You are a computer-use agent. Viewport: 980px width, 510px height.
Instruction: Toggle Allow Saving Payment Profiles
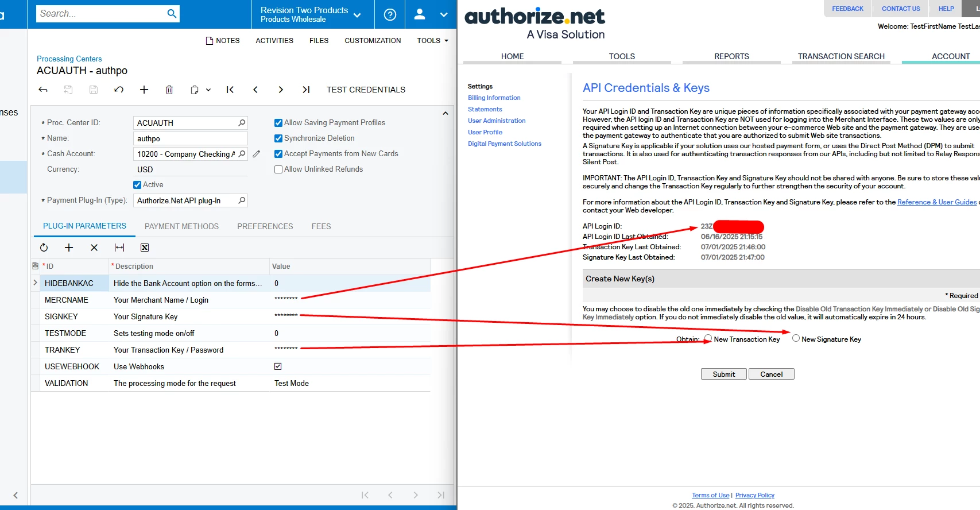(x=278, y=123)
